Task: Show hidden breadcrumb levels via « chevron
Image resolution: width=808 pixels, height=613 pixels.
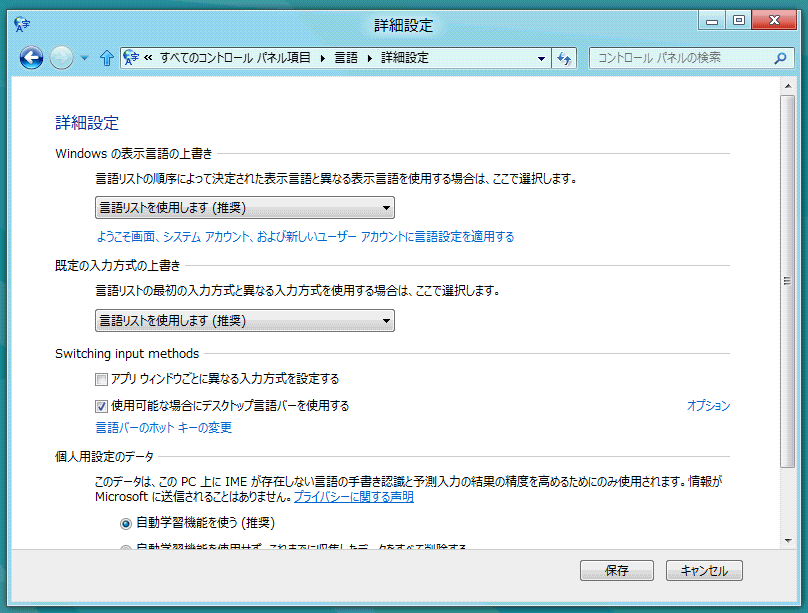Action: [x=148, y=58]
